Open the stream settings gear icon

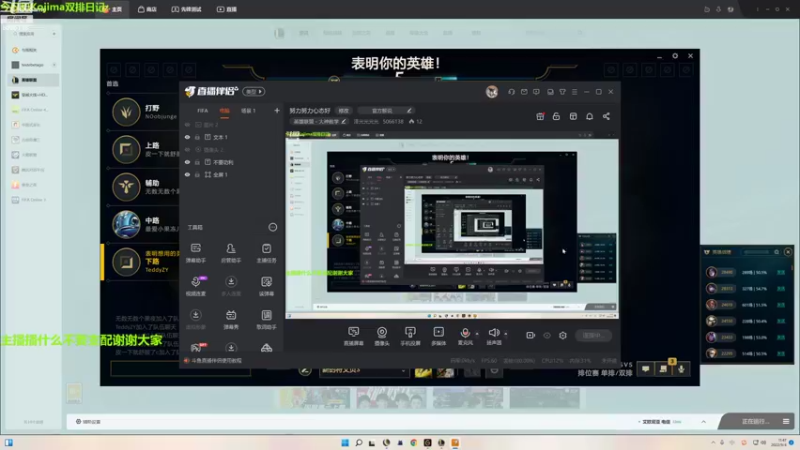click(x=563, y=335)
